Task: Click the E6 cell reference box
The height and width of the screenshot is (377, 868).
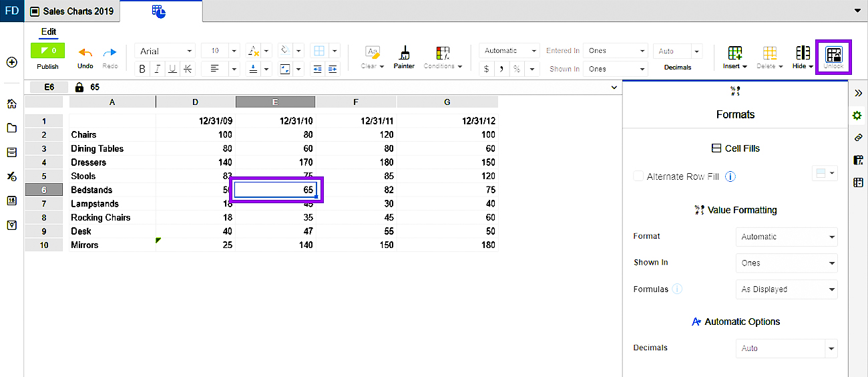Action: [49, 87]
